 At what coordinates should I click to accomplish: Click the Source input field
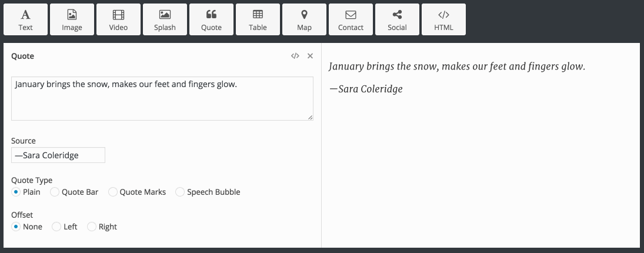click(x=58, y=155)
